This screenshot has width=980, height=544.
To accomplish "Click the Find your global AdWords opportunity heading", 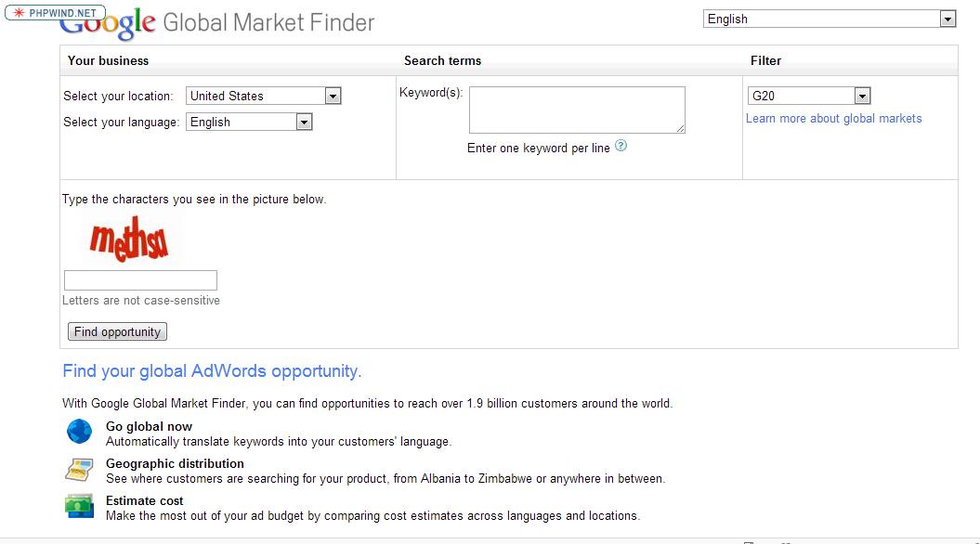I will pos(212,371).
